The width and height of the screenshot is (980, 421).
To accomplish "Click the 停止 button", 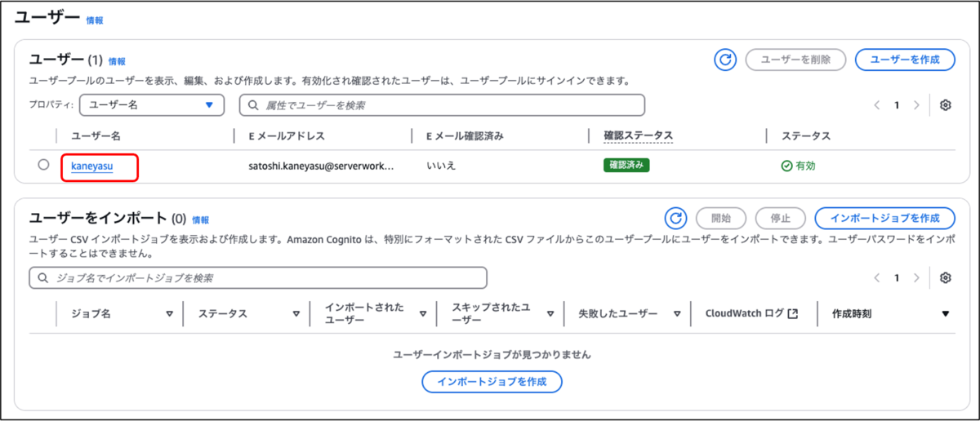I will pyautogui.click(x=781, y=218).
